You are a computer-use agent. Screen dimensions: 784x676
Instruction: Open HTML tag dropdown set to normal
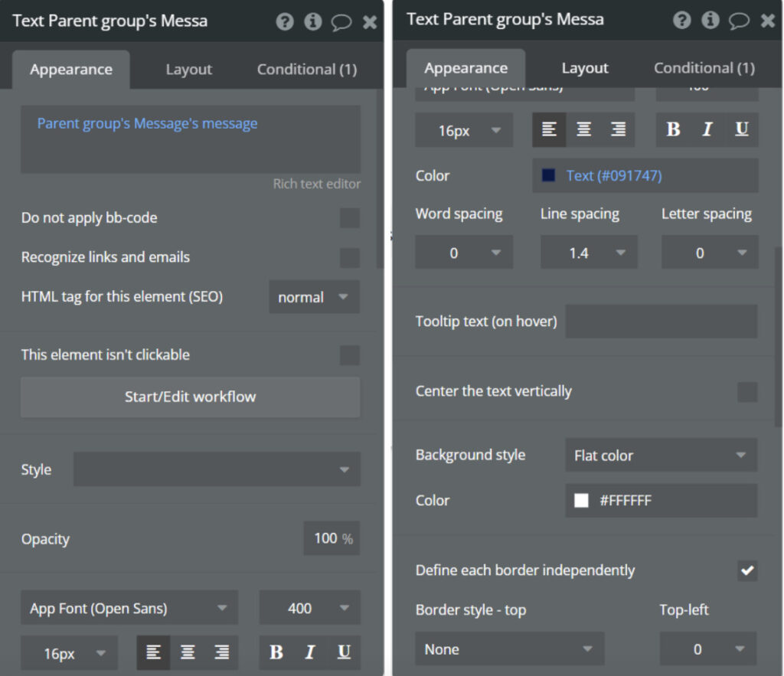pyautogui.click(x=314, y=297)
